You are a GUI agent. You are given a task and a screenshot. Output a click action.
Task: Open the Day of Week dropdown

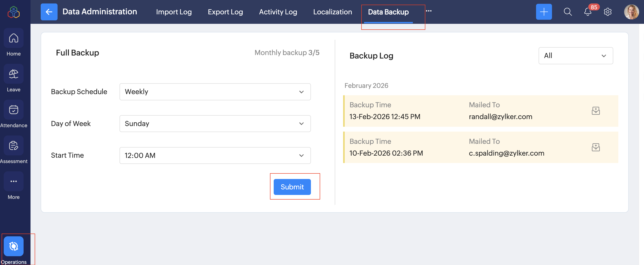click(215, 123)
